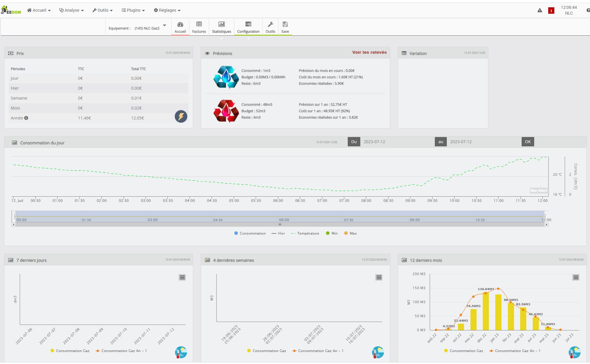
Task: Click the Voir les relevés link
Action: (369, 52)
